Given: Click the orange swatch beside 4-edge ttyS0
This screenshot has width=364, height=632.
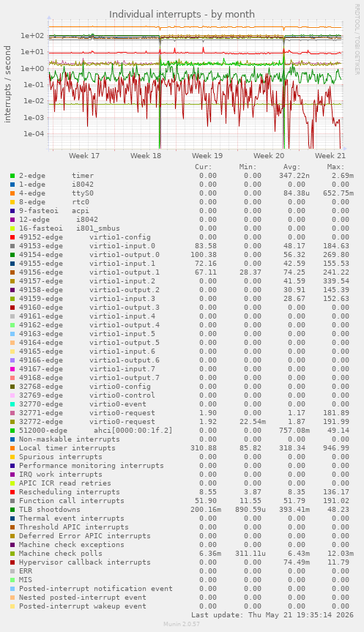Looking at the screenshot, I should point(12,193).
